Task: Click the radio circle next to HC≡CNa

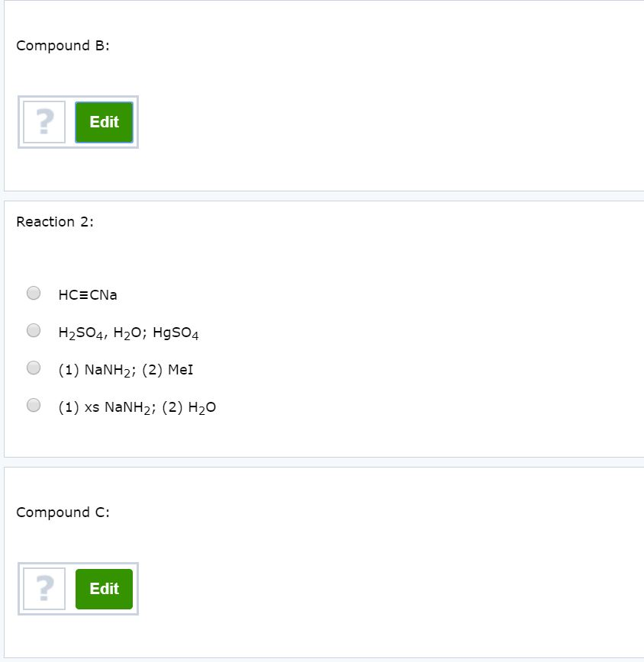Action: pos(33,292)
